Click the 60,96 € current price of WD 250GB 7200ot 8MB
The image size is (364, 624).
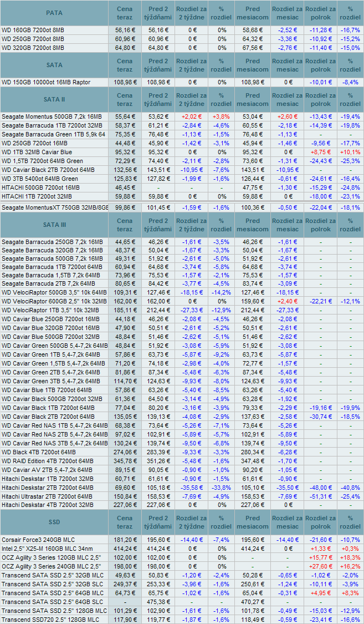tap(125, 39)
